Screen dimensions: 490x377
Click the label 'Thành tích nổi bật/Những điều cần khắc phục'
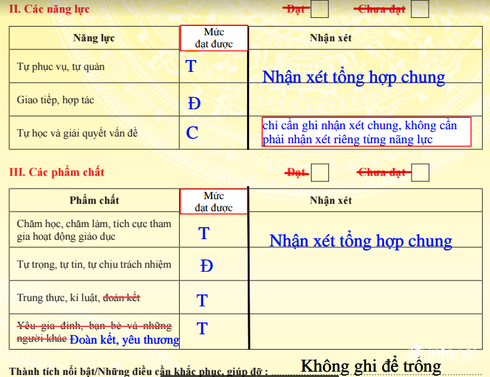[x=138, y=371]
